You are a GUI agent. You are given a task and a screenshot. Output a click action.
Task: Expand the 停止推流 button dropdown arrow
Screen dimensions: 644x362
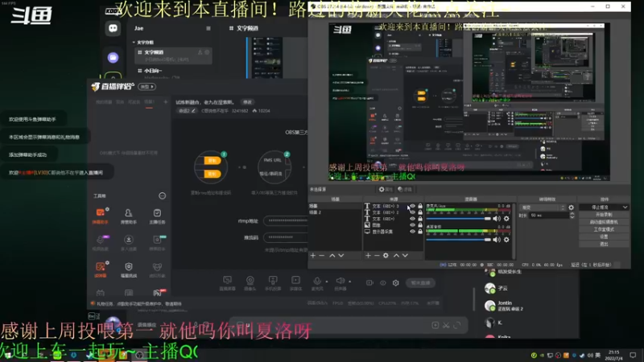click(625, 208)
